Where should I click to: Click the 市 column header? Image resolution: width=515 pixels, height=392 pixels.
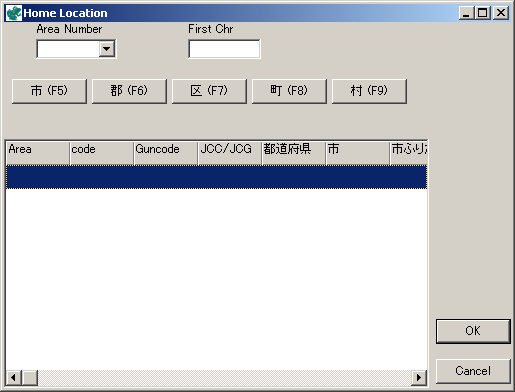[x=358, y=153]
